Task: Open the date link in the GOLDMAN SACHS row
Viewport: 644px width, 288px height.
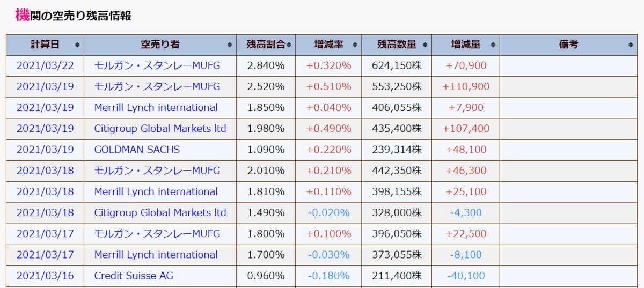Action: tap(45, 150)
